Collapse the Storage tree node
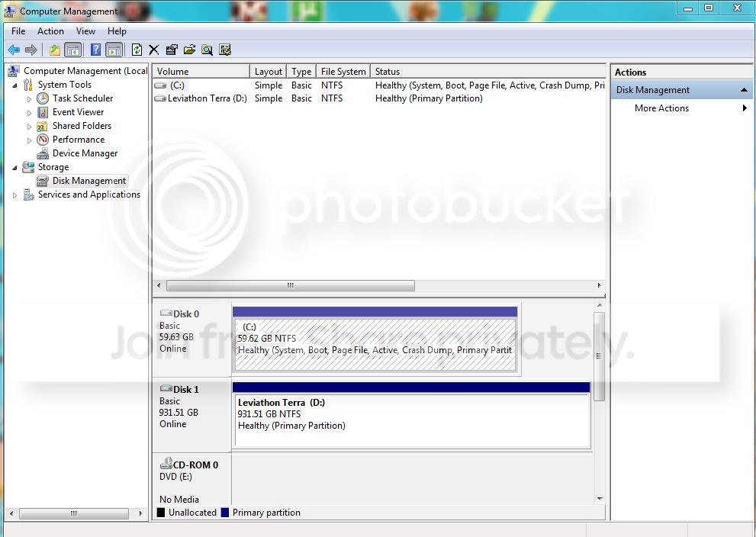 (x=15, y=167)
